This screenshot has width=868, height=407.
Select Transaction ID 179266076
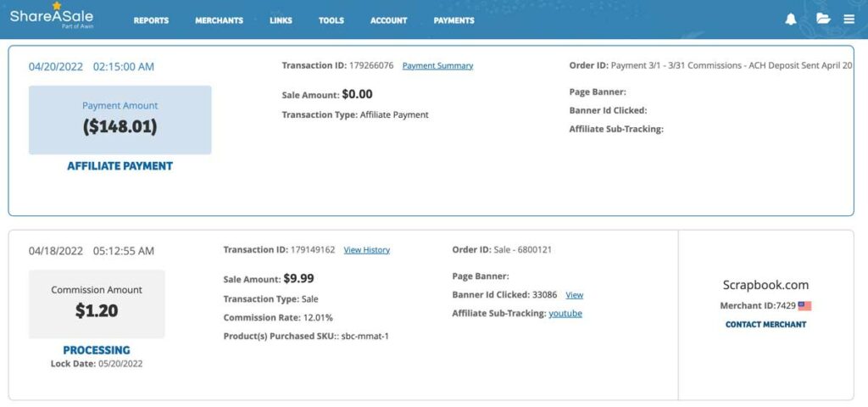(x=337, y=65)
